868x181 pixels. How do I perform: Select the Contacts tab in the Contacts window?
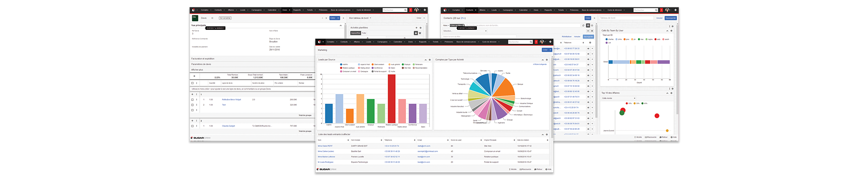(x=471, y=10)
